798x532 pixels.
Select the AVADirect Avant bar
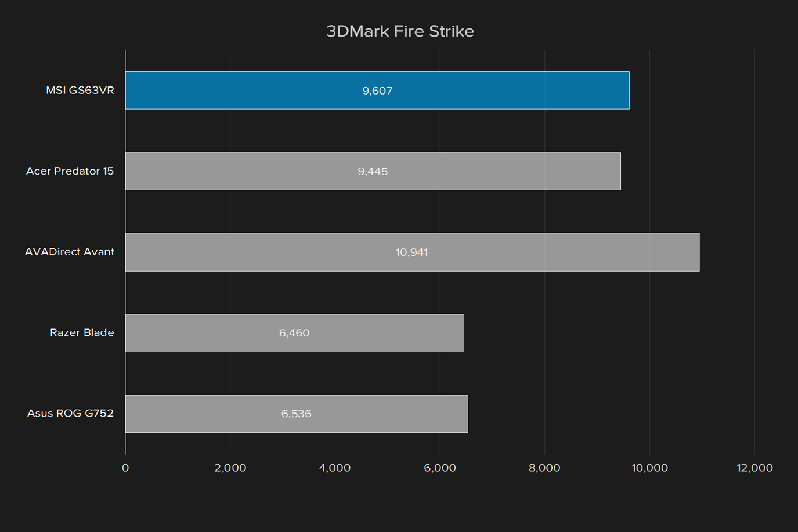pyautogui.click(x=412, y=252)
